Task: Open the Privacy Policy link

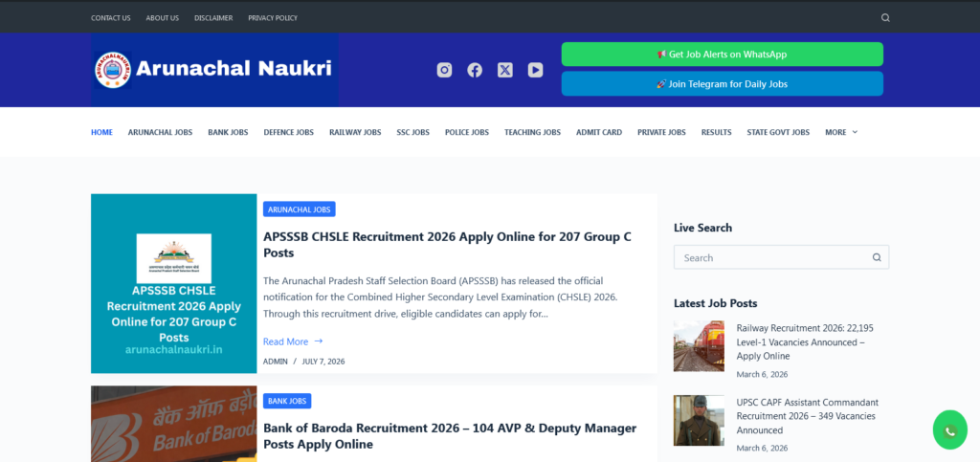Action: point(273,18)
